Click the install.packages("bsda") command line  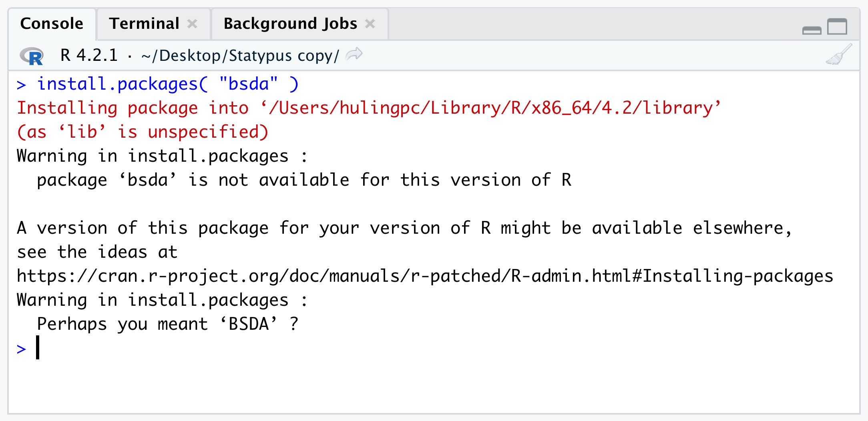[x=167, y=84]
